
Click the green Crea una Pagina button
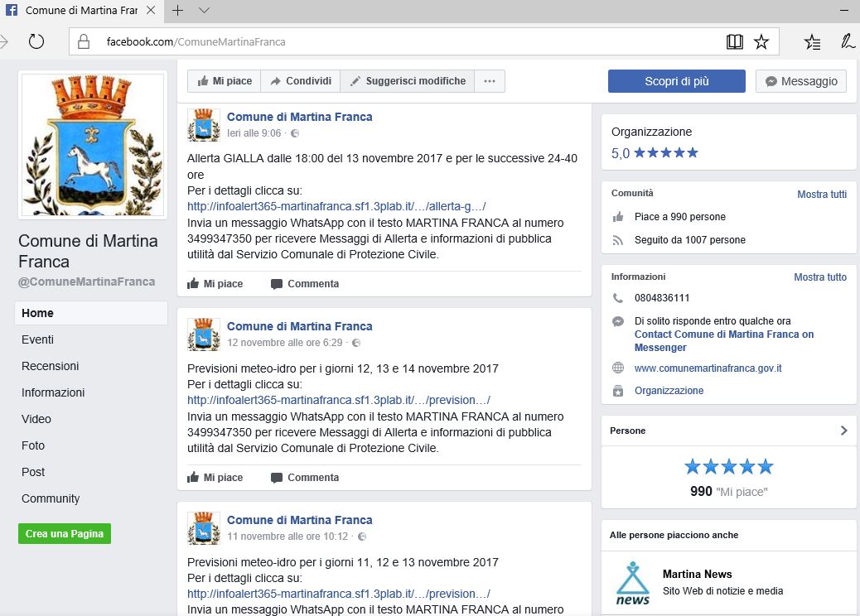click(65, 534)
